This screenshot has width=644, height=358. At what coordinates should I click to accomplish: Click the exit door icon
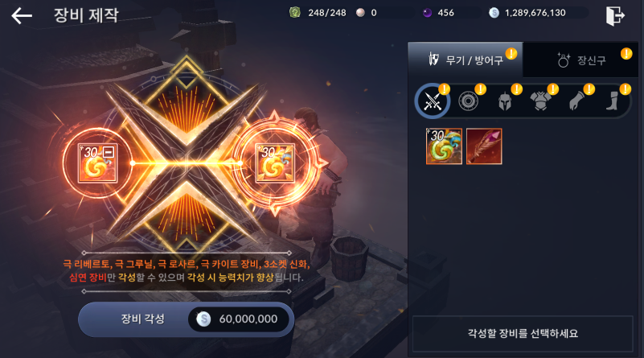615,16
